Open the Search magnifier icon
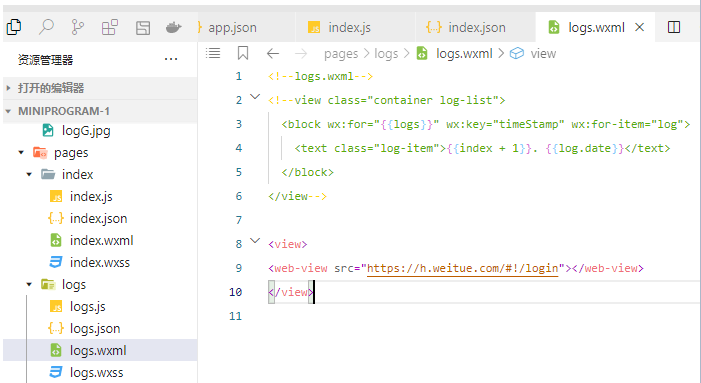This screenshot has height=383, width=701. 46,27
